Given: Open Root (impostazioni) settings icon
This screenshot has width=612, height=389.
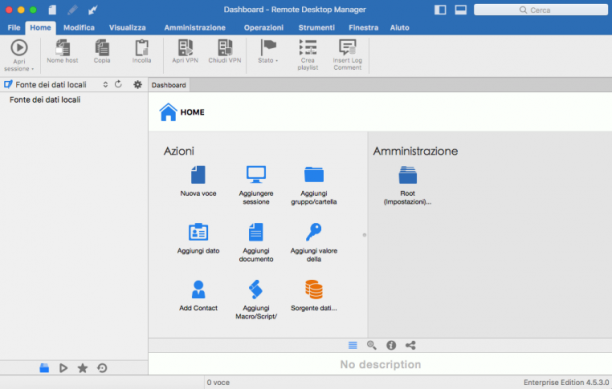Looking at the screenshot, I should click(x=407, y=175).
